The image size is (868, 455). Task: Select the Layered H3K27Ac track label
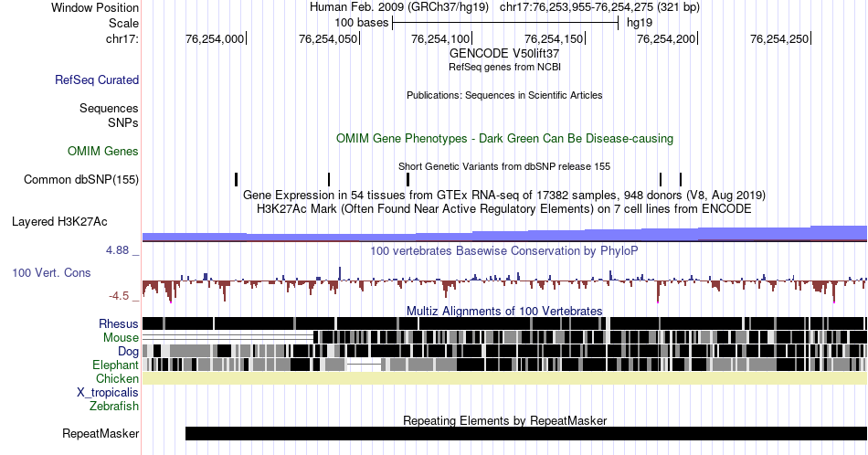tap(59, 222)
